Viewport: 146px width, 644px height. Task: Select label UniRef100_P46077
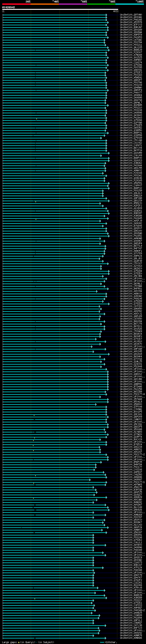131,93
